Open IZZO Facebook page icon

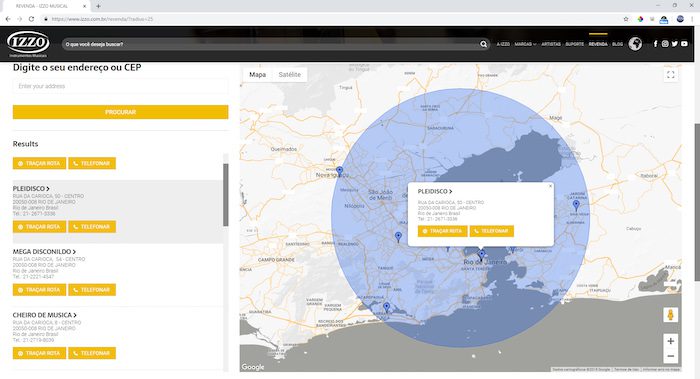(655, 44)
